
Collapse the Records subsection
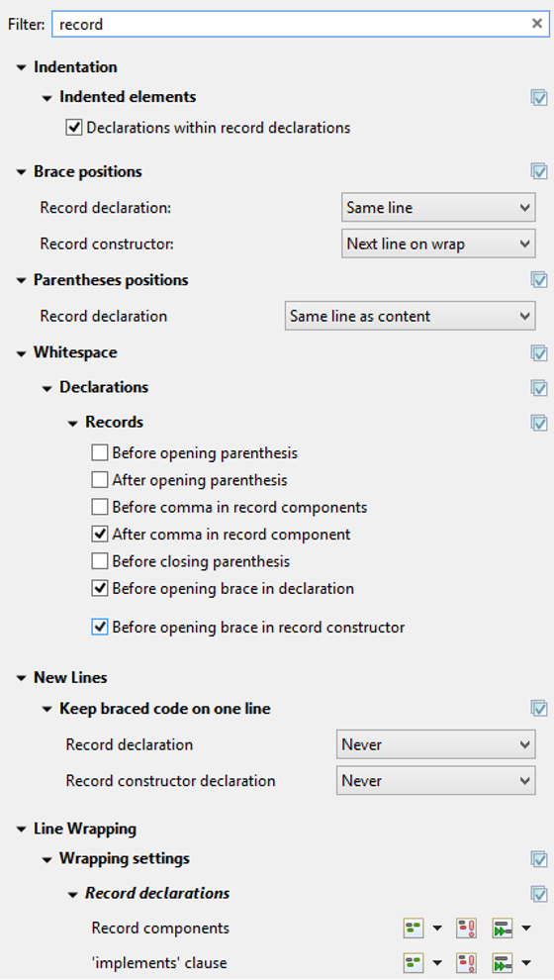(73, 423)
